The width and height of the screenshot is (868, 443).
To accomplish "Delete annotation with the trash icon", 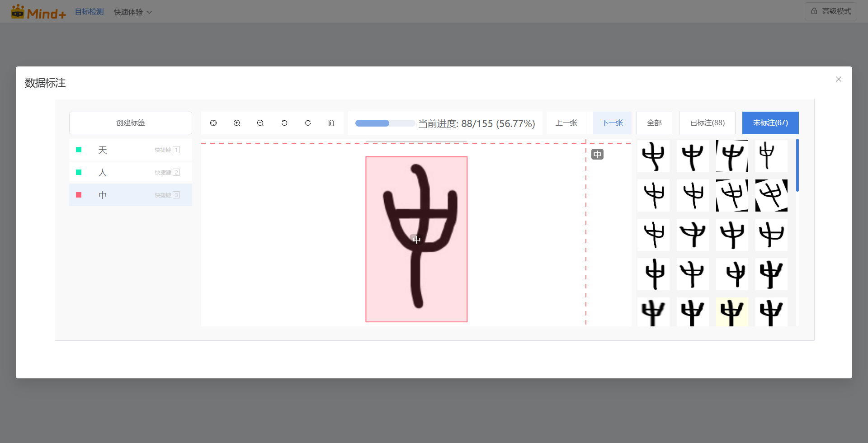I will [331, 123].
